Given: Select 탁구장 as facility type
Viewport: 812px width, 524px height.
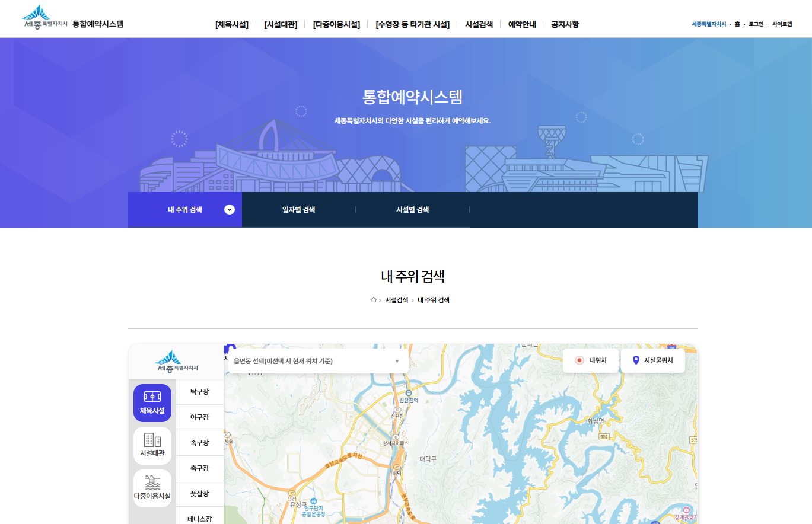Looking at the screenshot, I should (x=200, y=392).
